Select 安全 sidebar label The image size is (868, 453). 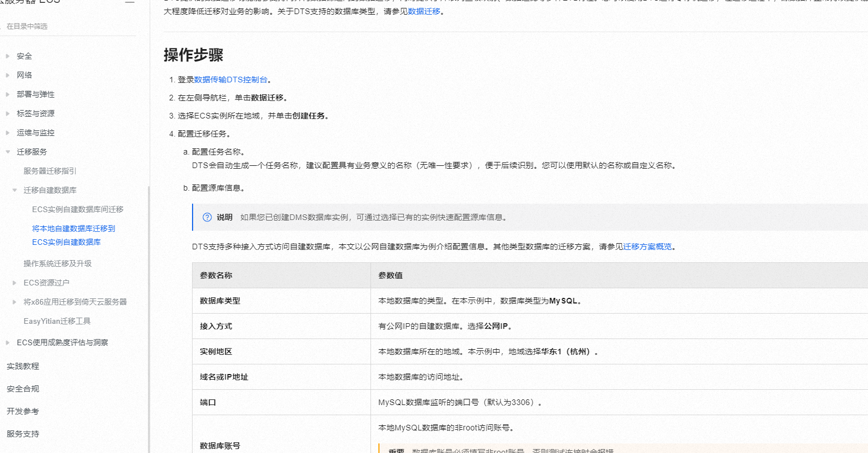coord(24,56)
